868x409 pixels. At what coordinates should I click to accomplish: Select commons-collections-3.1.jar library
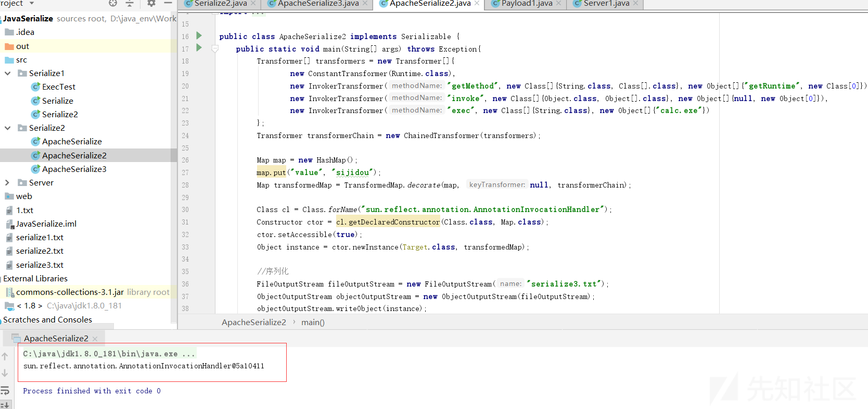click(x=70, y=292)
